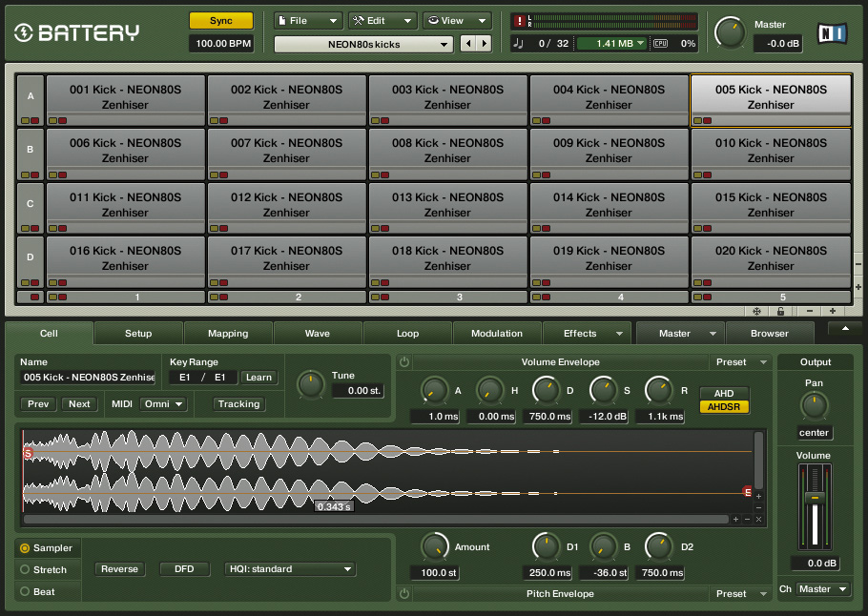The height and width of the screenshot is (616, 868).
Task: Click the Master volume knob
Action: coord(730,33)
